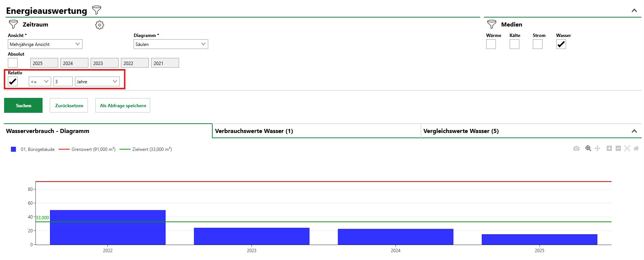Toggle blue Bürogebäude legend swatch
Screen dimensions: 644x260
13,149
